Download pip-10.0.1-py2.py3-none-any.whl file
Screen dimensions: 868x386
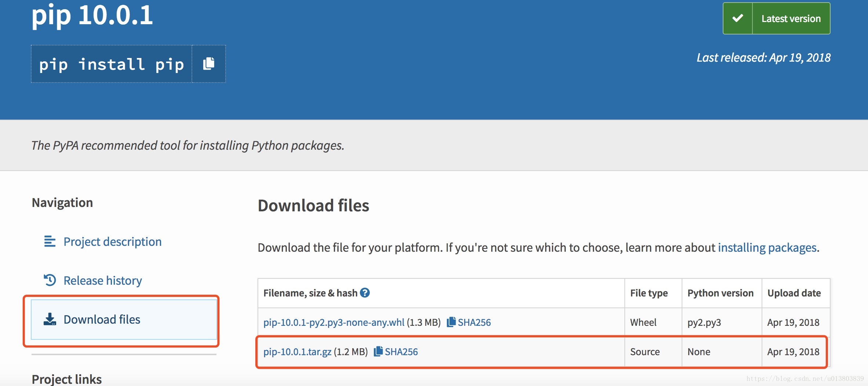334,323
